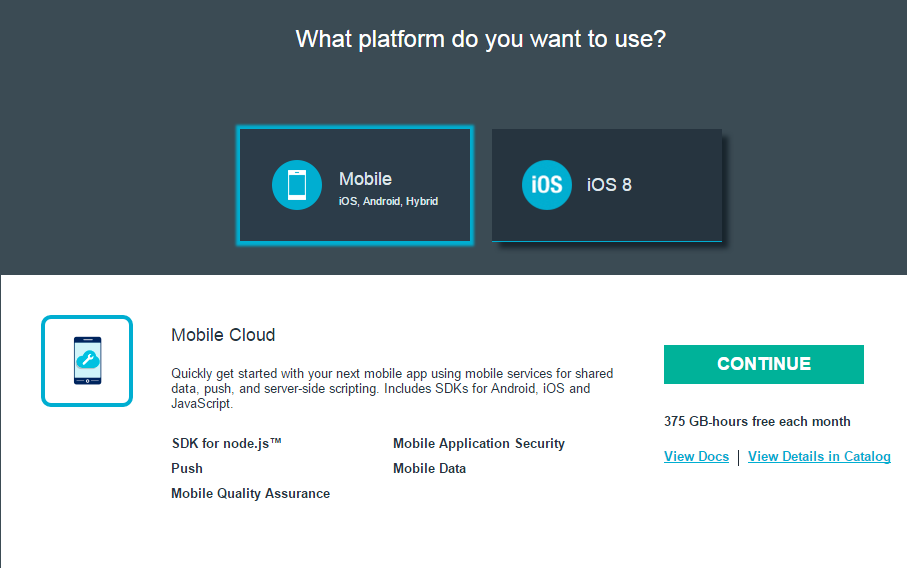Image resolution: width=907 pixels, height=568 pixels.
Task: Click the Mobile Cloud heading
Action: click(x=223, y=335)
